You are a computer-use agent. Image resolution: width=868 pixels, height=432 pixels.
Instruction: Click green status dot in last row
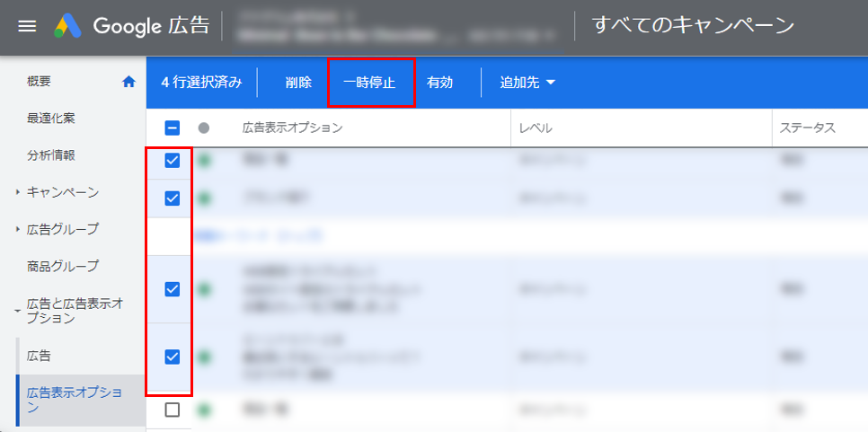(x=204, y=410)
